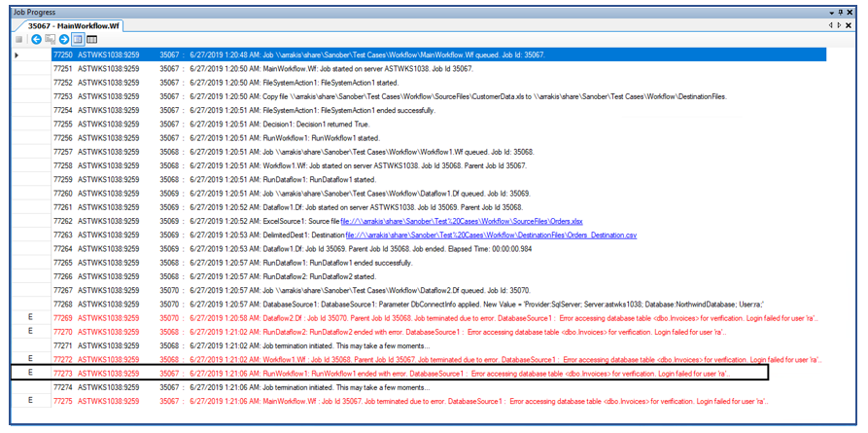Select last error row 77275 MainWorkflow.Wf terminated

[437, 400]
